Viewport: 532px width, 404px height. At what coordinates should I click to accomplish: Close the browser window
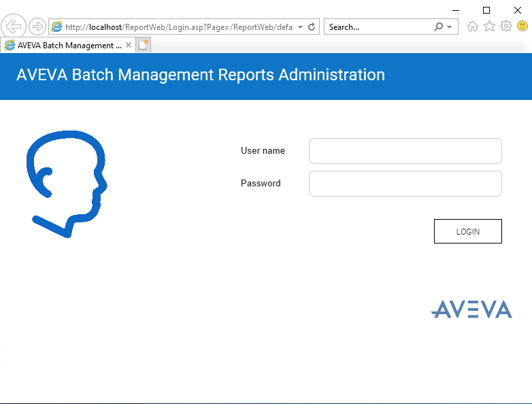pos(518,10)
